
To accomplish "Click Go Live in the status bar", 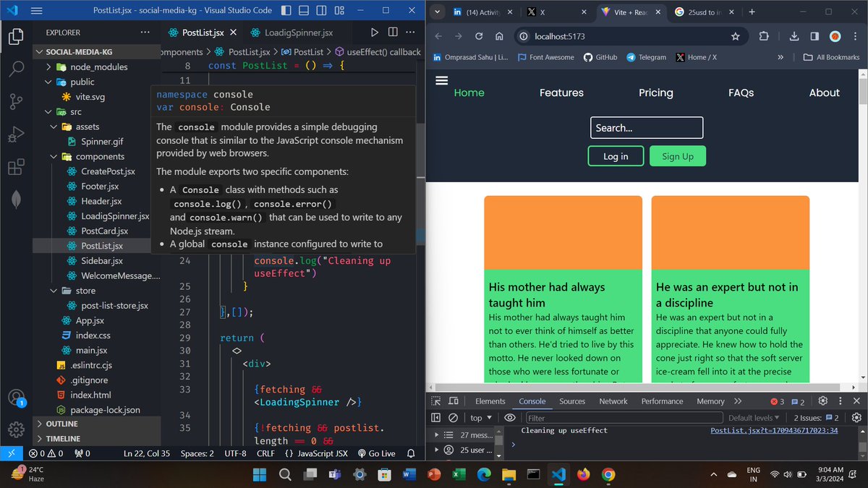I will point(377,453).
